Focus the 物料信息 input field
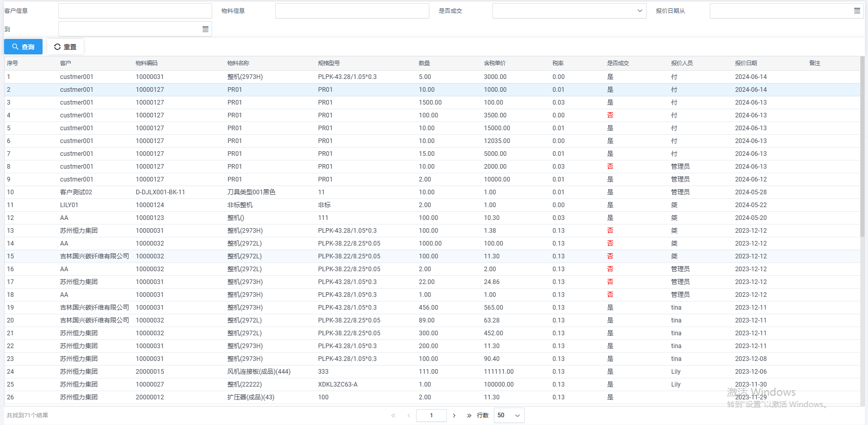The image size is (868, 425). (x=352, y=11)
